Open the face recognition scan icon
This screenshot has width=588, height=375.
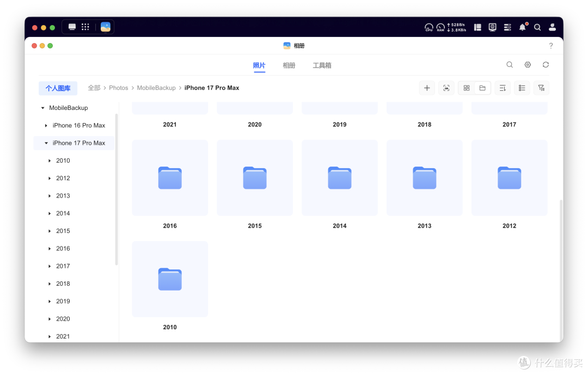[x=446, y=88]
